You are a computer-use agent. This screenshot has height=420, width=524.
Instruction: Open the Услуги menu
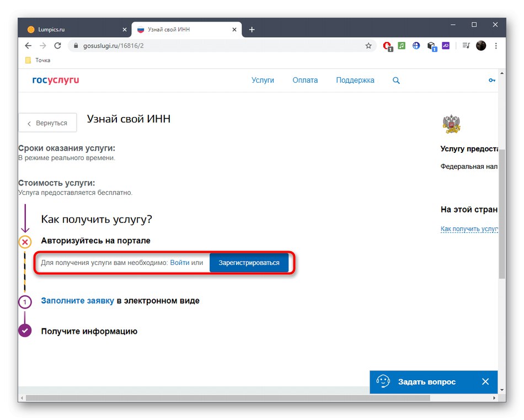coord(263,80)
